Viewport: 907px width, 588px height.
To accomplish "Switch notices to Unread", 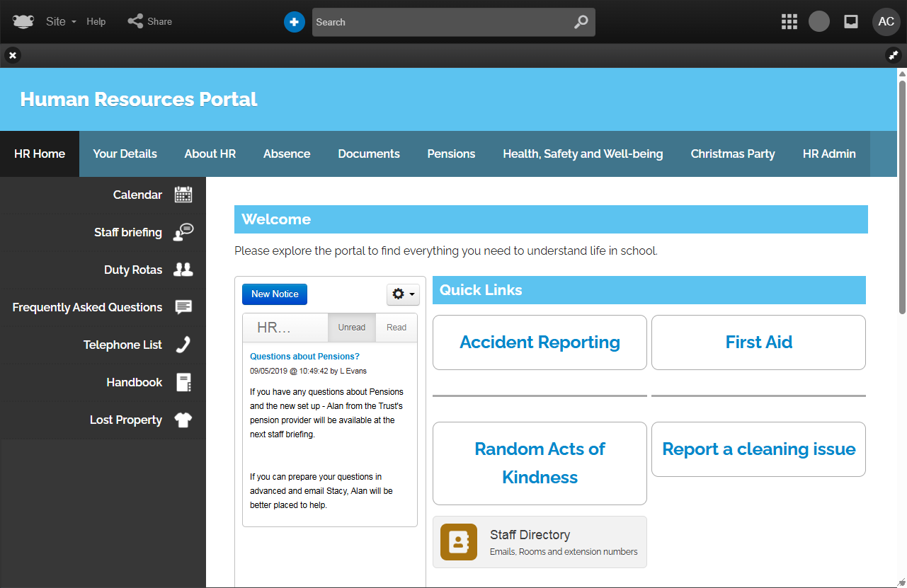I will pyautogui.click(x=351, y=328).
